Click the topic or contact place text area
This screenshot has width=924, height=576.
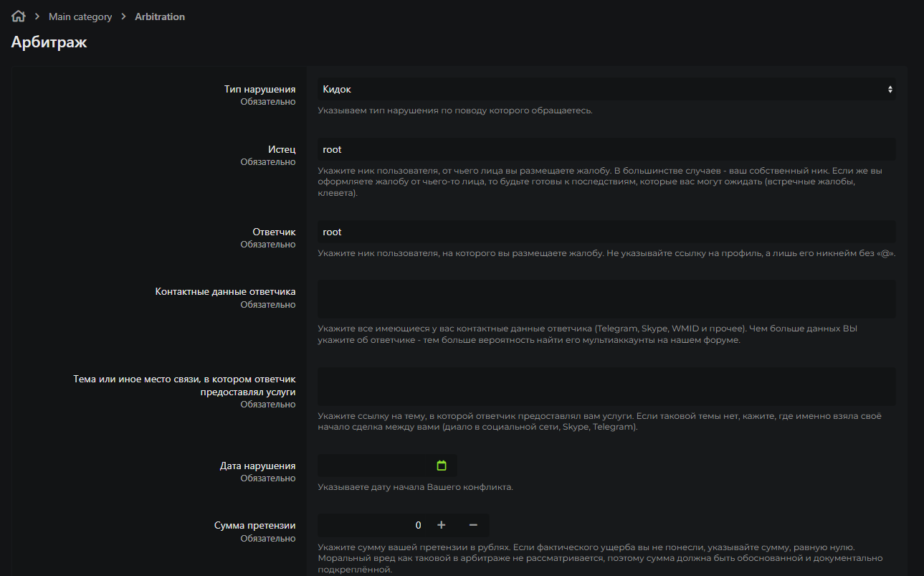pyautogui.click(x=606, y=387)
